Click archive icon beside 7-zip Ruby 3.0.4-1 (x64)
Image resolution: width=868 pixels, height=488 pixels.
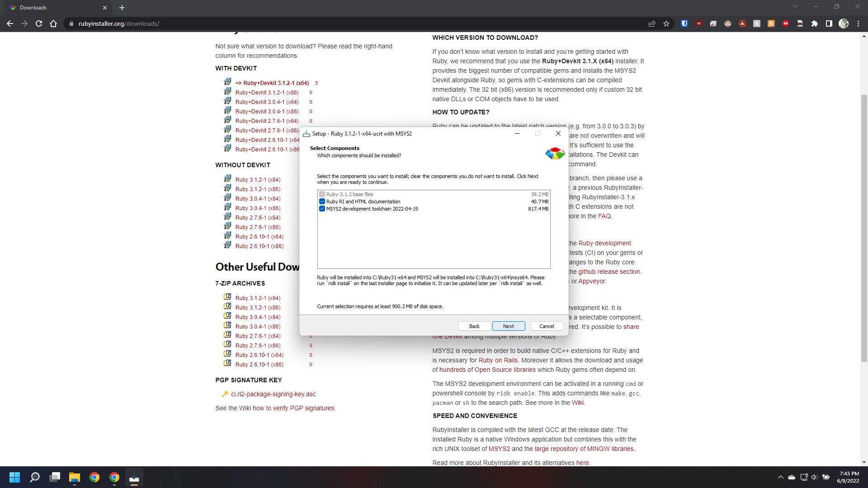(227, 316)
